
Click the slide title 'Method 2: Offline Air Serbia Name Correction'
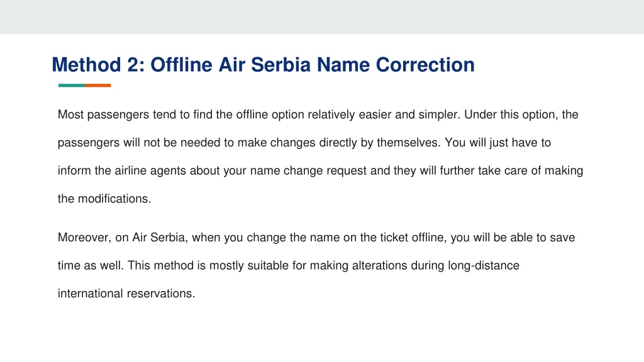(x=263, y=65)
